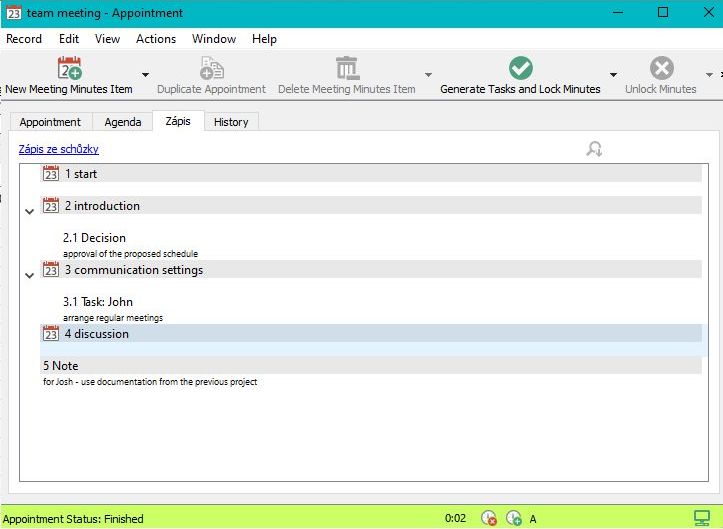Viewport: 723px width, 529px height.
Task: Click the calendar icon beside '1 start'
Action: (51, 174)
